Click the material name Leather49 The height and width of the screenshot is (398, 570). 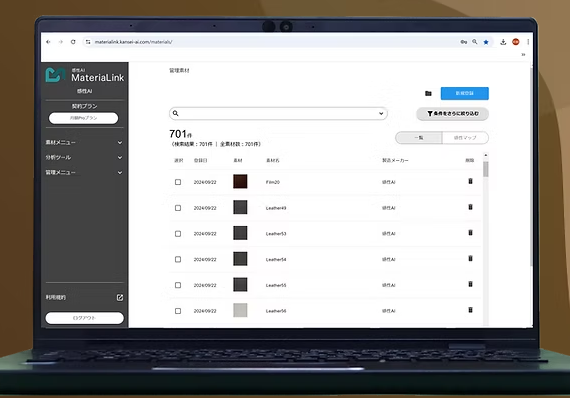coord(276,208)
